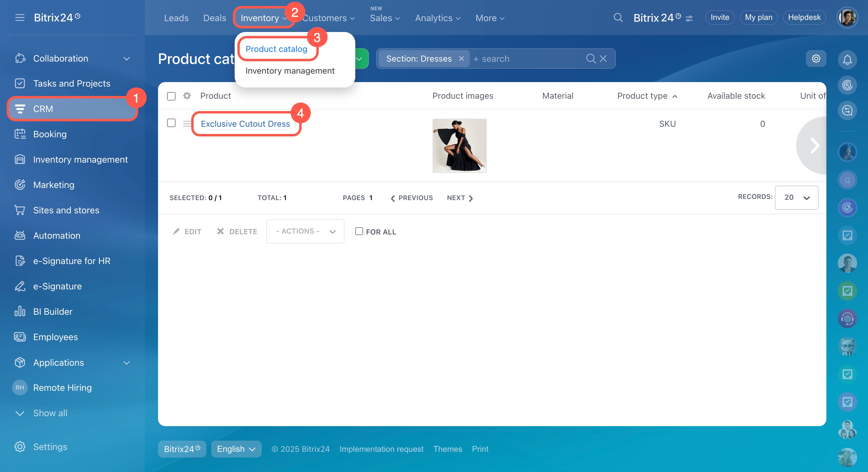
Task: Select the Exclusive Cutout Dress checkbox
Action: (171, 123)
